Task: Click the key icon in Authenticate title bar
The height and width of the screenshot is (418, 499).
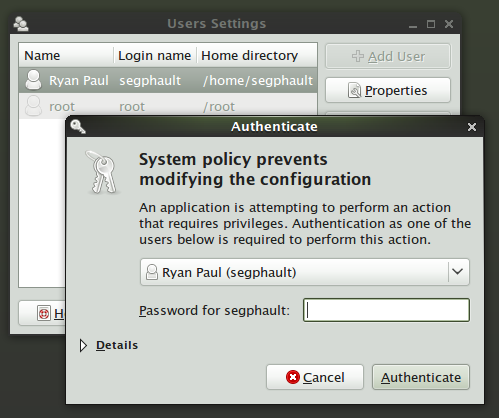Action: [x=78, y=127]
